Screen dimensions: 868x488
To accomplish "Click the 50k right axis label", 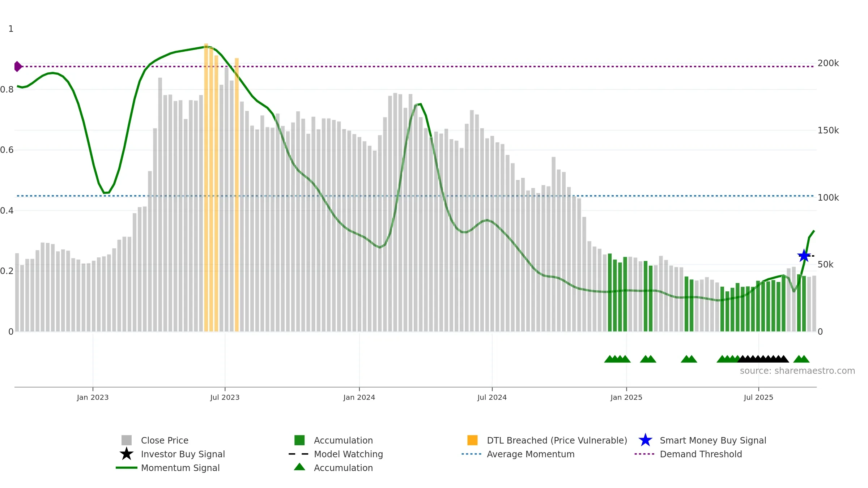I will tap(826, 265).
